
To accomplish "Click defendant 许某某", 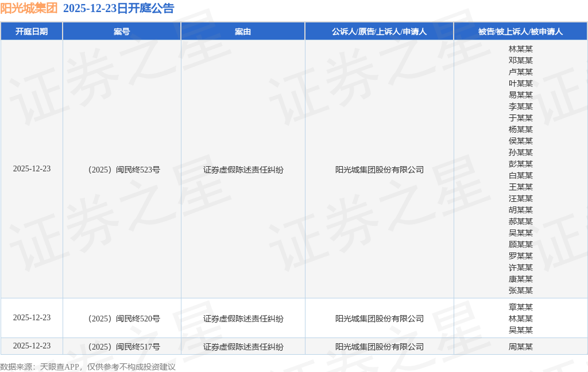I will [520, 267].
